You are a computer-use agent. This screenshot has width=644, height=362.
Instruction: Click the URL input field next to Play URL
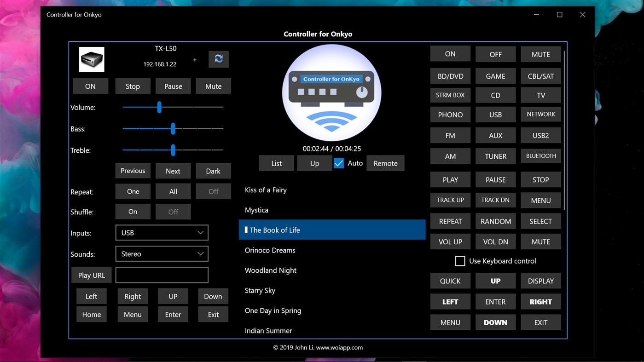pyautogui.click(x=162, y=275)
